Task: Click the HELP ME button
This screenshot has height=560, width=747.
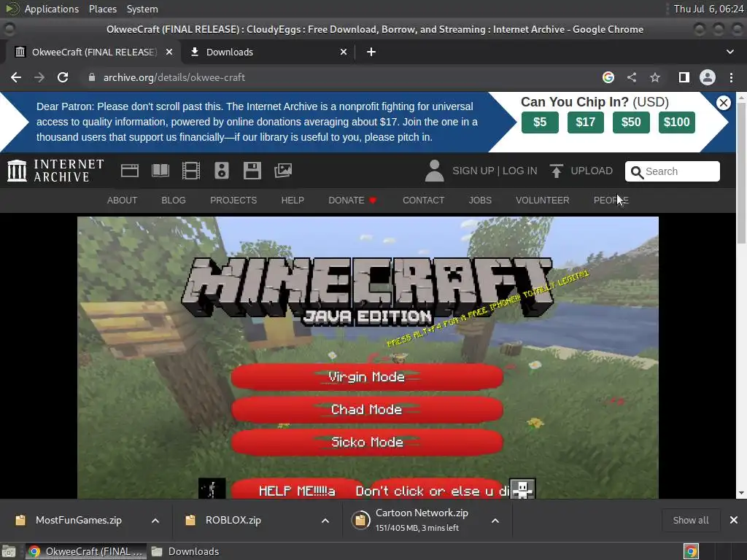Action: coord(298,490)
